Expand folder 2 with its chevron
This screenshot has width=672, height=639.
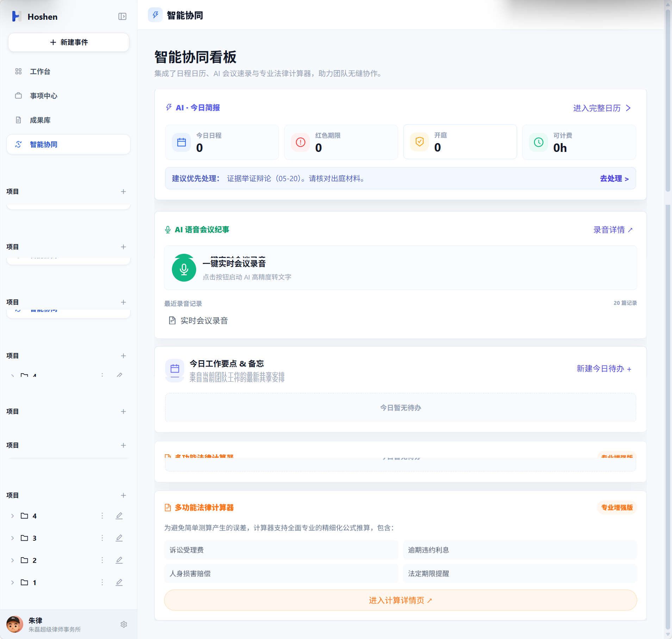[x=12, y=560]
